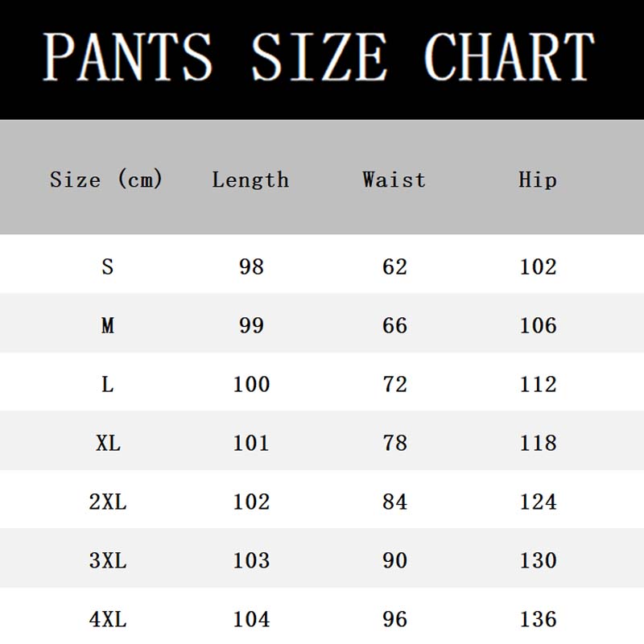This screenshot has width=644, height=644.
Task: Click the Waist column header
Action: point(394,180)
